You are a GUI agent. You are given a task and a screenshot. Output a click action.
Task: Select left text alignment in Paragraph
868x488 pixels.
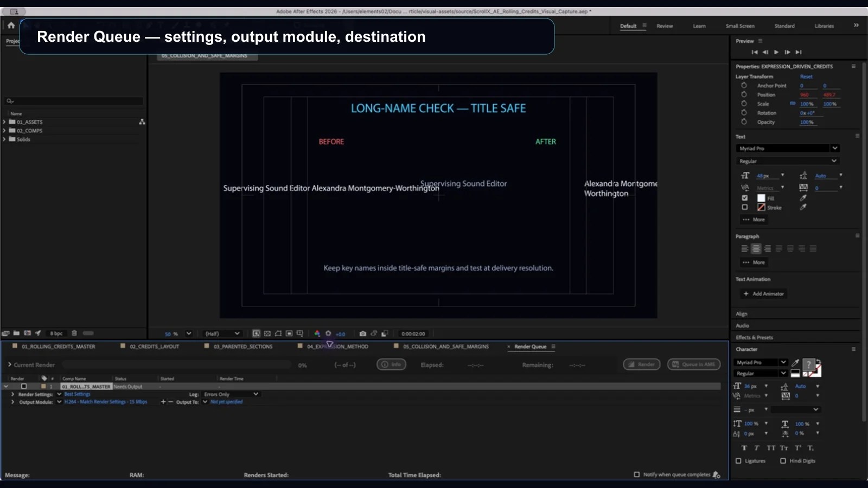point(745,248)
